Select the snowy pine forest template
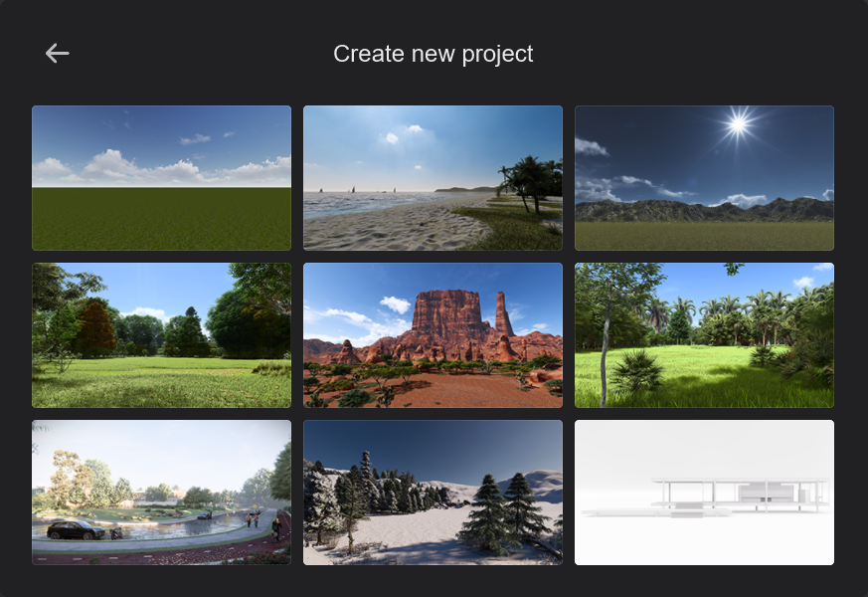This screenshot has height=597, width=868. (x=433, y=493)
